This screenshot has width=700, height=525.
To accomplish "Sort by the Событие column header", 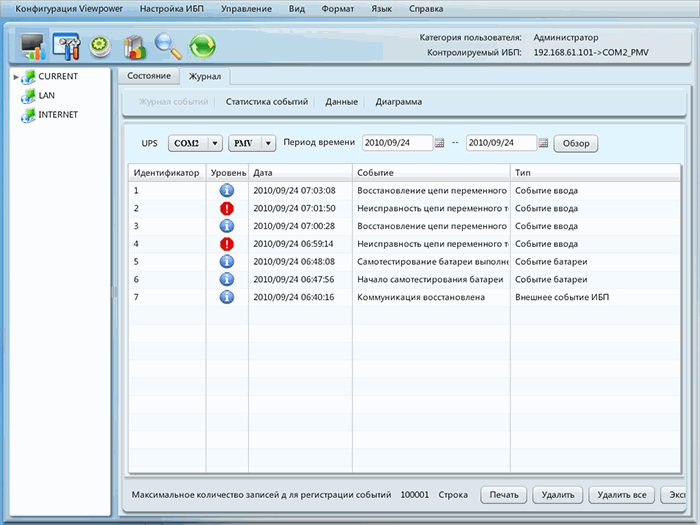I will point(431,173).
